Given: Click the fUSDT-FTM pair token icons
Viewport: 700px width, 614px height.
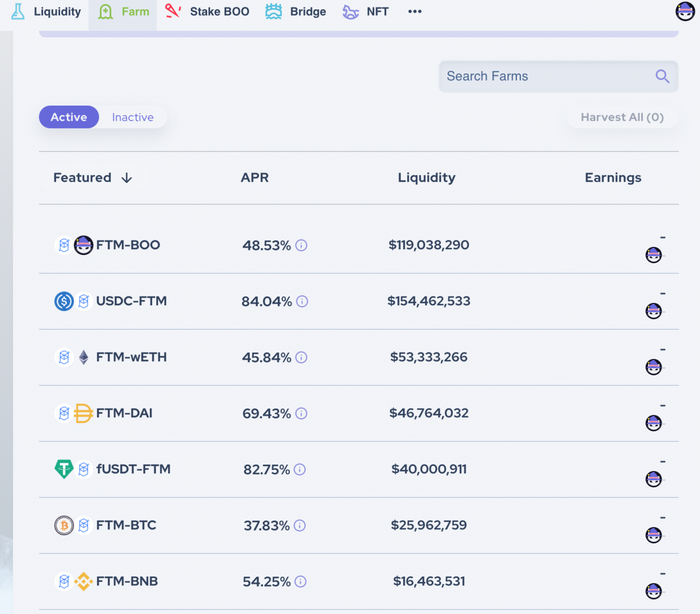Looking at the screenshot, I should [x=73, y=469].
